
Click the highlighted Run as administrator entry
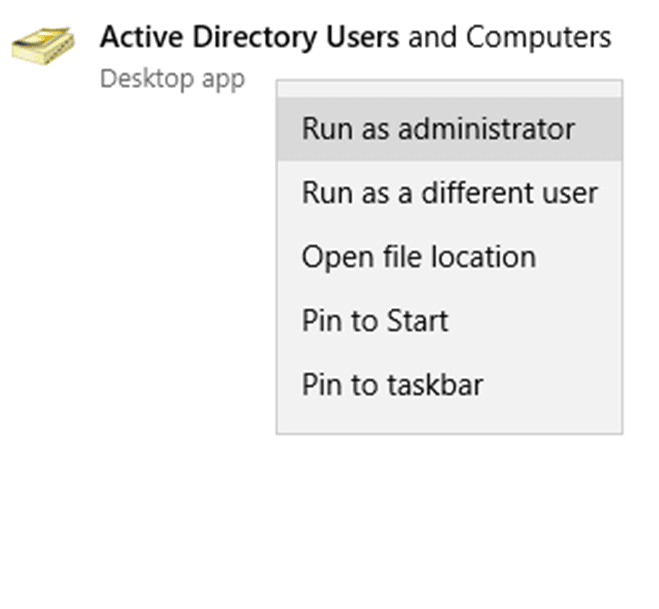438,129
